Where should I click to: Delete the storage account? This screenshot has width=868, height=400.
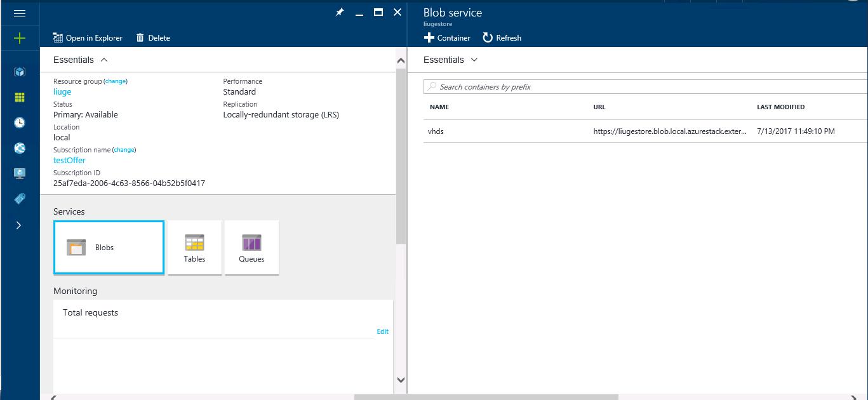coord(153,38)
